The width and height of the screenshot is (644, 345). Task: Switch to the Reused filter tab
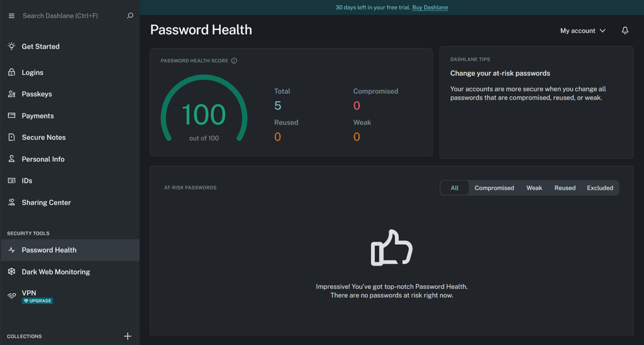pyautogui.click(x=565, y=188)
